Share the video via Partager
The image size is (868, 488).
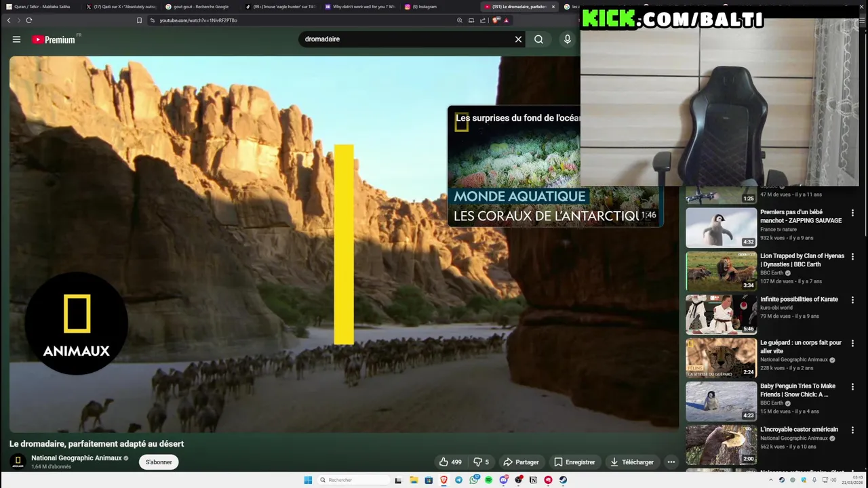click(521, 462)
